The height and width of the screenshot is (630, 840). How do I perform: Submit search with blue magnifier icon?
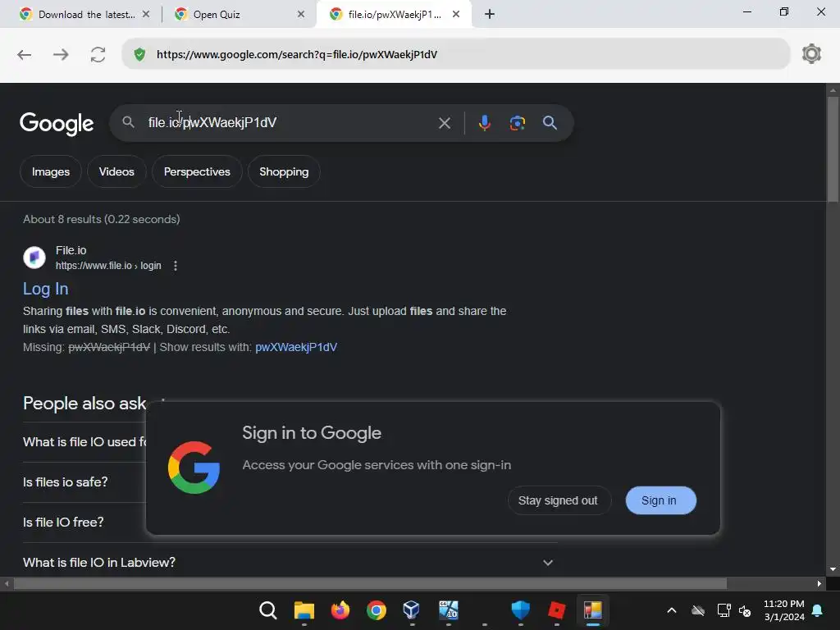click(x=550, y=123)
